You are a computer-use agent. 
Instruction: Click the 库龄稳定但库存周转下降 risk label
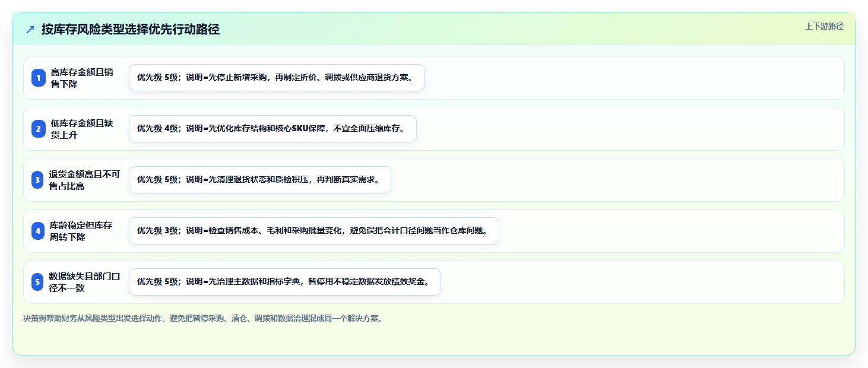pos(81,231)
